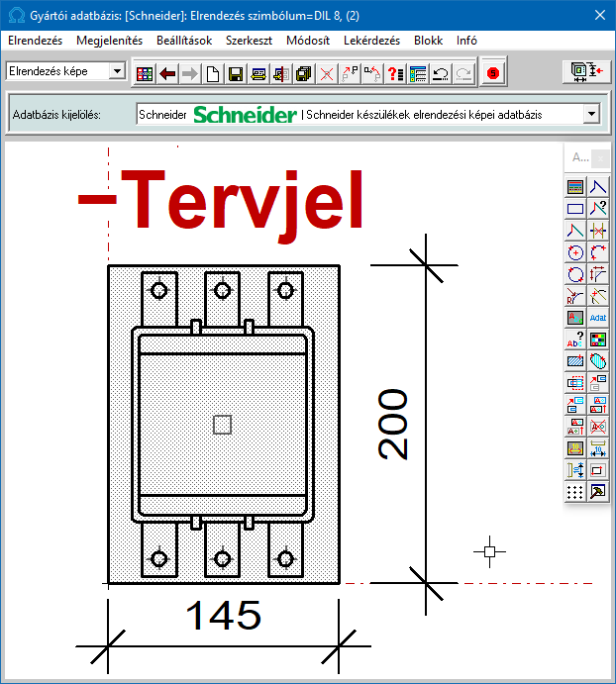Screen dimensions: 616x684
Task: Select the circle by two points tool
Action: pyautogui.click(x=575, y=274)
